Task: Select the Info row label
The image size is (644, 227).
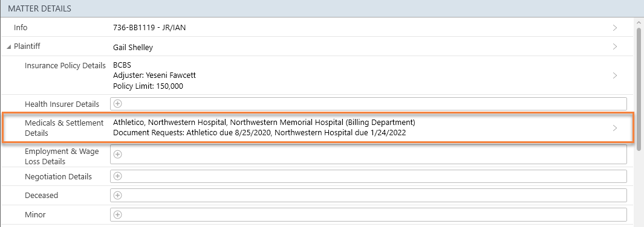Action: coord(21,27)
